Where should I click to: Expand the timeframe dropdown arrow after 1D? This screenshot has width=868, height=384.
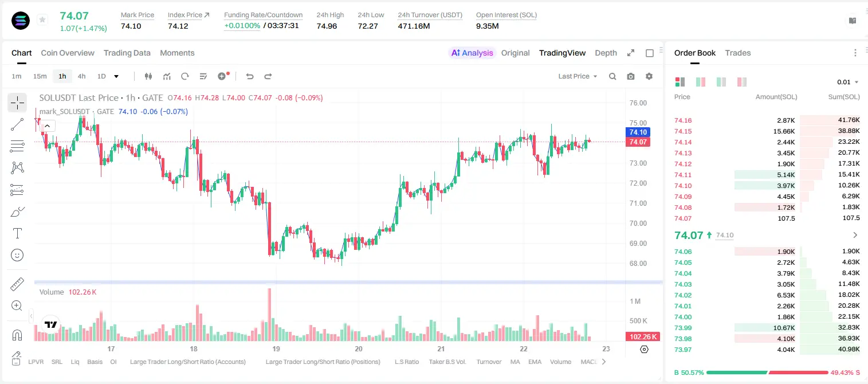click(x=116, y=76)
